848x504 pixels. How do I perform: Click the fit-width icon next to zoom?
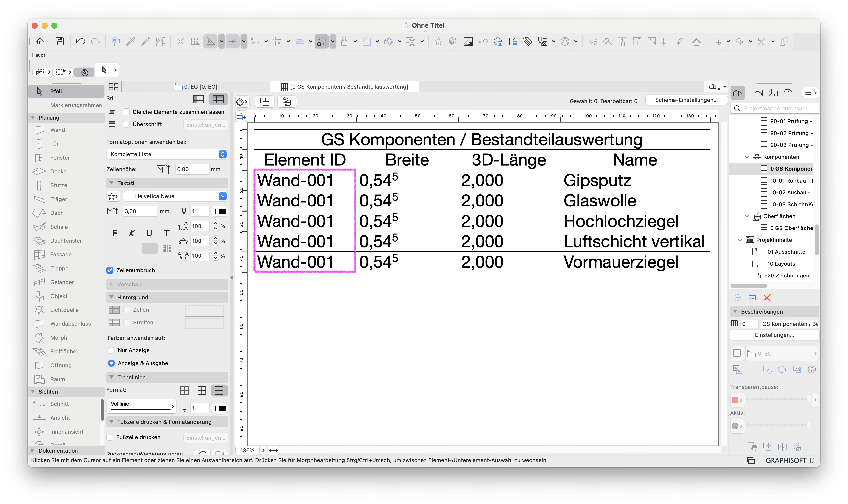click(274, 450)
